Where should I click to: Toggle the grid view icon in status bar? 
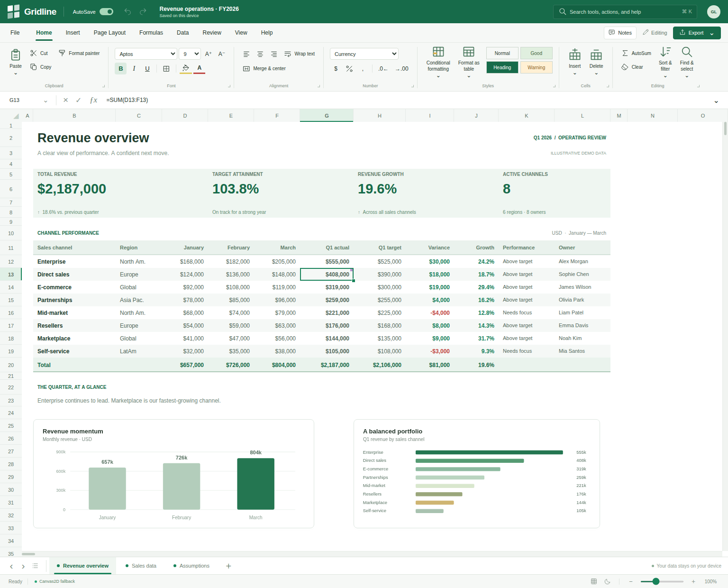[x=594, y=581]
